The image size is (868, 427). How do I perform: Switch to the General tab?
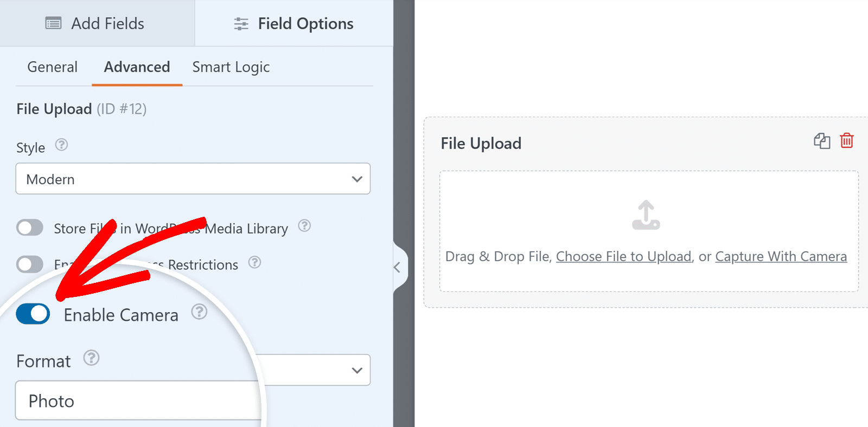52,67
